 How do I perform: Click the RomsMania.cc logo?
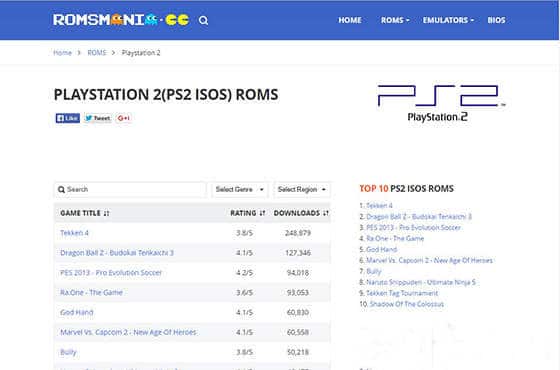(121, 20)
